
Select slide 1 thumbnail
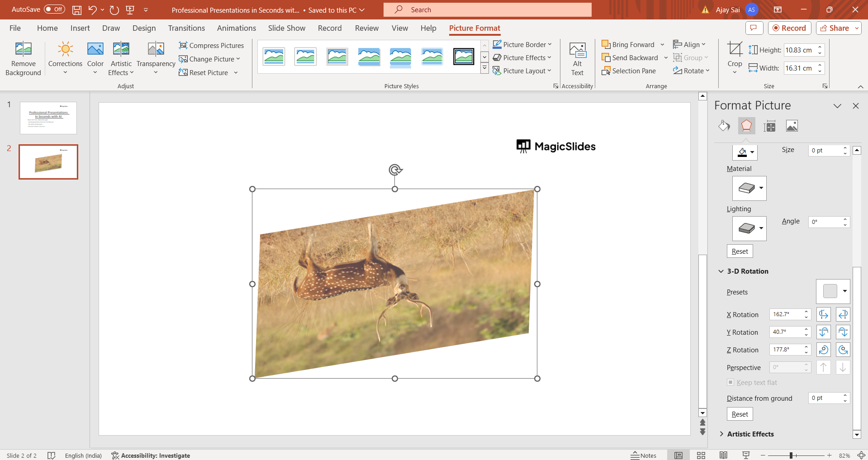tap(48, 118)
